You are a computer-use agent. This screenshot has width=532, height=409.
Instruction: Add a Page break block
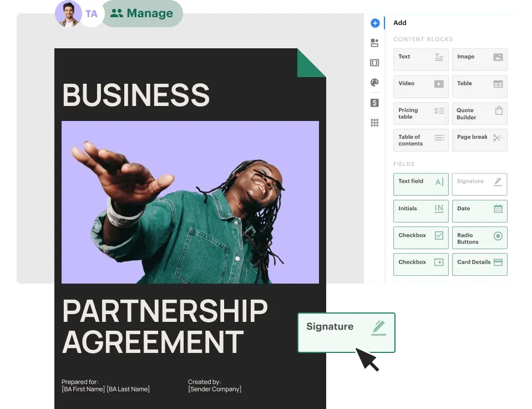coord(479,140)
